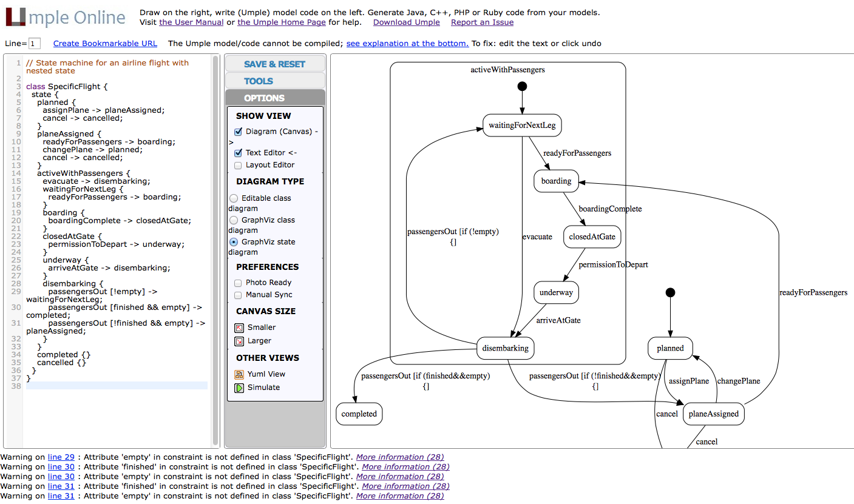Select Editable class diagram radio button
854x504 pixels.
(234, 198)
